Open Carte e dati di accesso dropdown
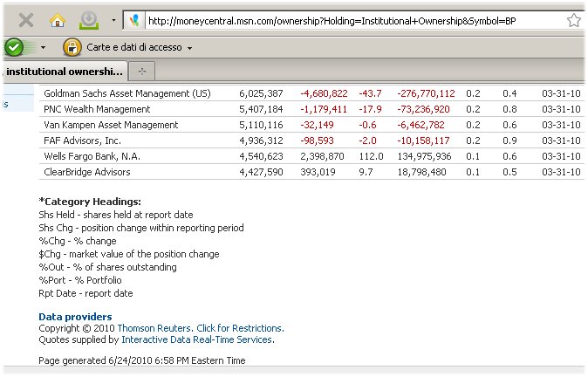Image resolution: width=588 pixels, height=377 pixels. [139, 47]
